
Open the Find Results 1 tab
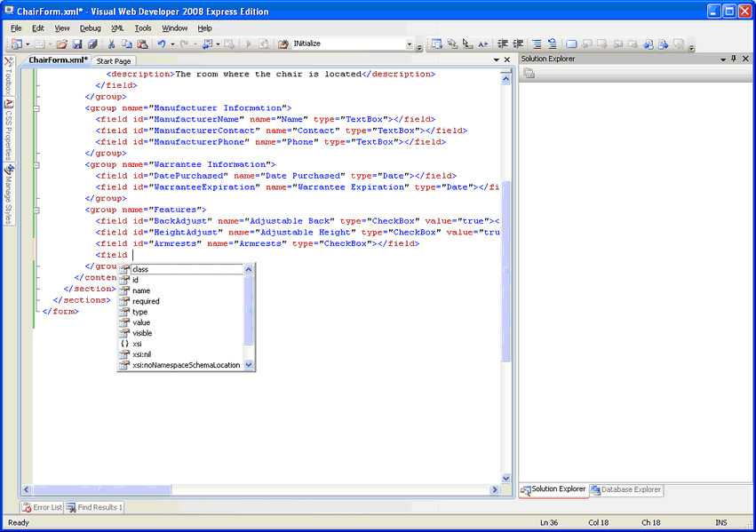[95, 507]
